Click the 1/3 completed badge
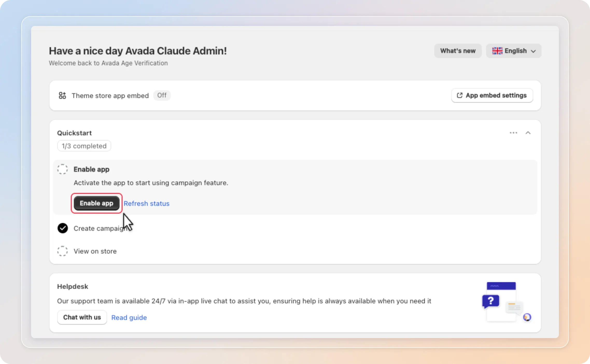Screen dimensions: 590x364 pos(84,146)
